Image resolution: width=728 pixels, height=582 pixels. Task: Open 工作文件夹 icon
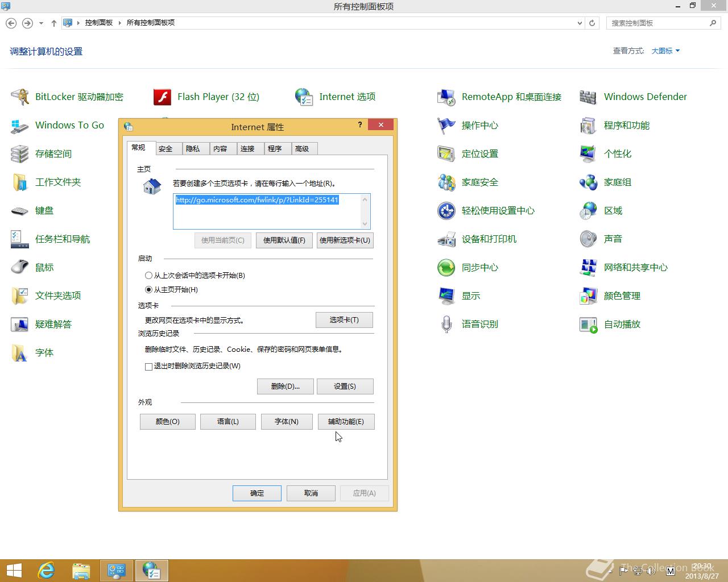20,182
